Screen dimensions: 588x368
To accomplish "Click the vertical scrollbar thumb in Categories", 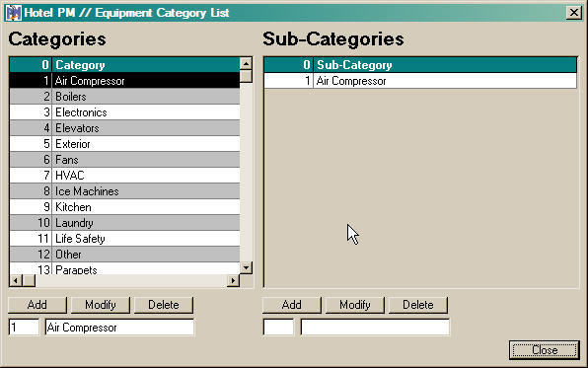I will click(x=246, y=76).
